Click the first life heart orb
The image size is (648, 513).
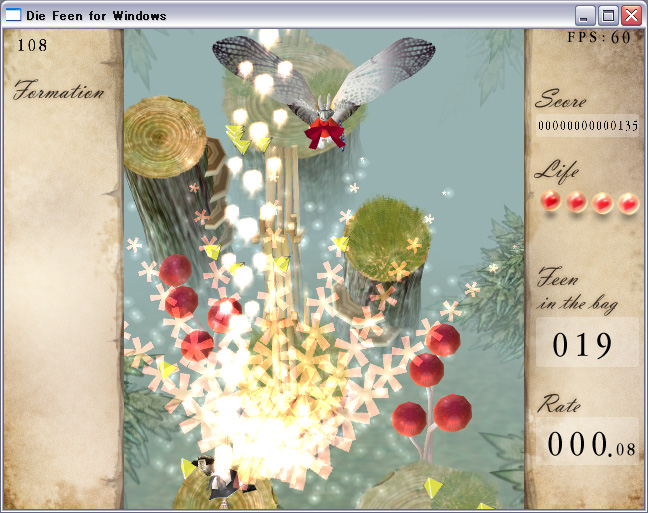click(x=550, y=201)
